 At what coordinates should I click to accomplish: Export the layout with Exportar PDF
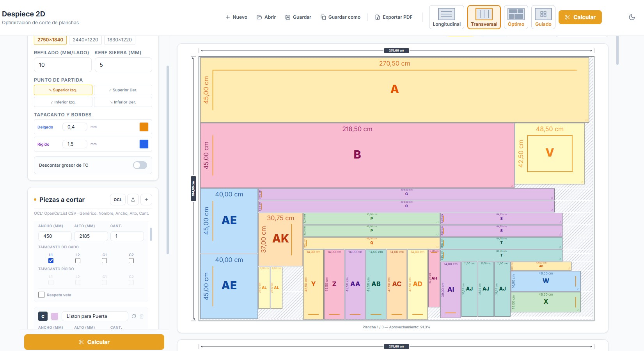pyautogui.click(x=394, y=17)
